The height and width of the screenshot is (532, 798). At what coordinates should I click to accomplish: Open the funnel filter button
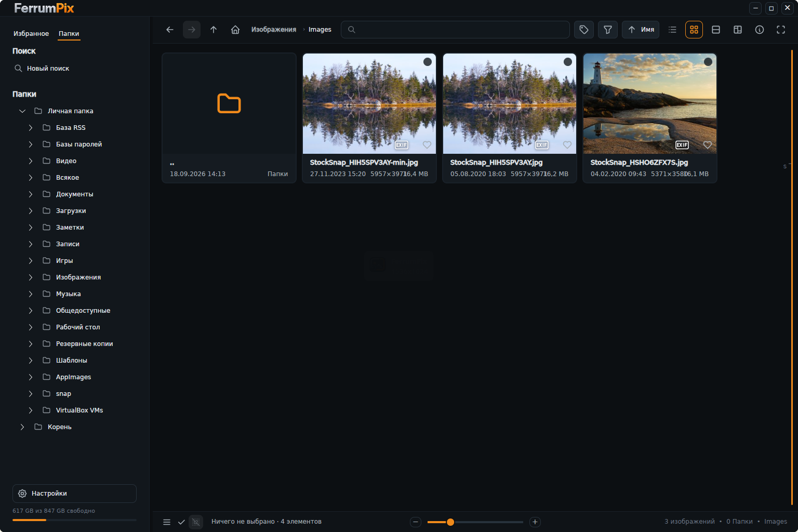click(x=608, y=30)
